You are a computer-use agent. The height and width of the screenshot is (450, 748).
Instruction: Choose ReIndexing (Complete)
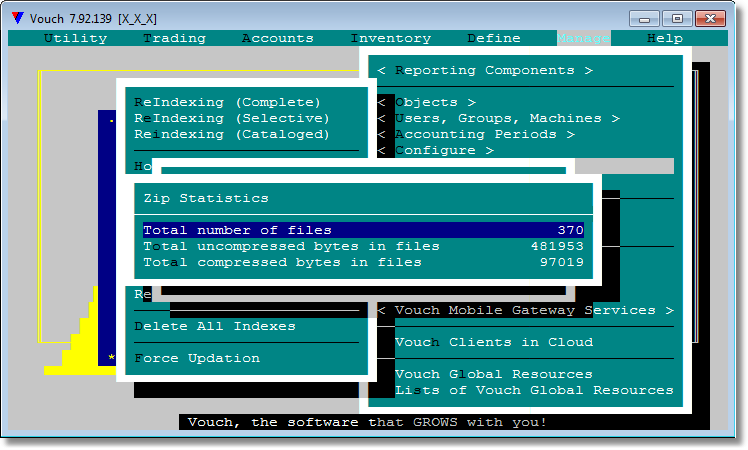(x=228, y=103)
